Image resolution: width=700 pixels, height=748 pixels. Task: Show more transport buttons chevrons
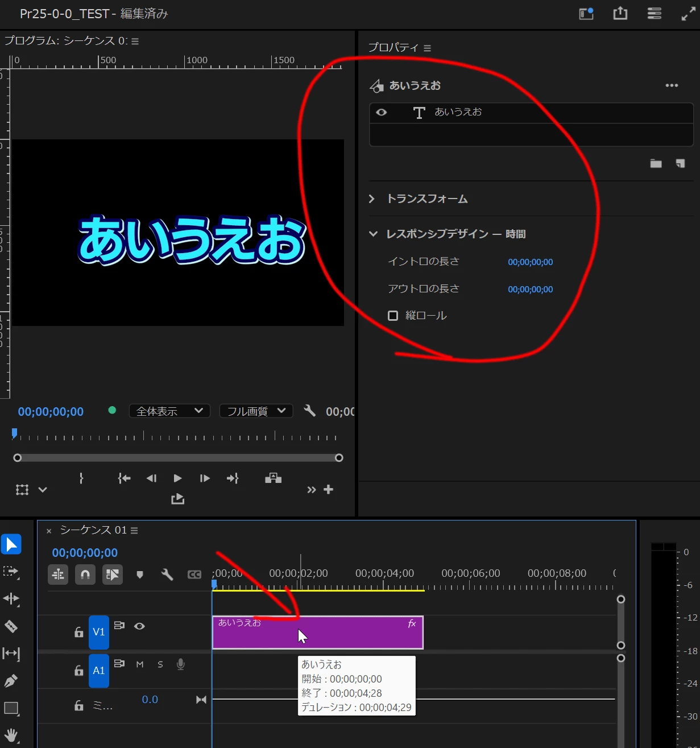(x=311, y=490)
